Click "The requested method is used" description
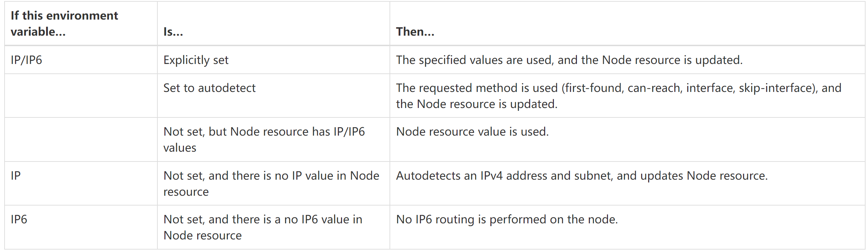The height and width of the screenshot is (252, 868). [477, 88]
